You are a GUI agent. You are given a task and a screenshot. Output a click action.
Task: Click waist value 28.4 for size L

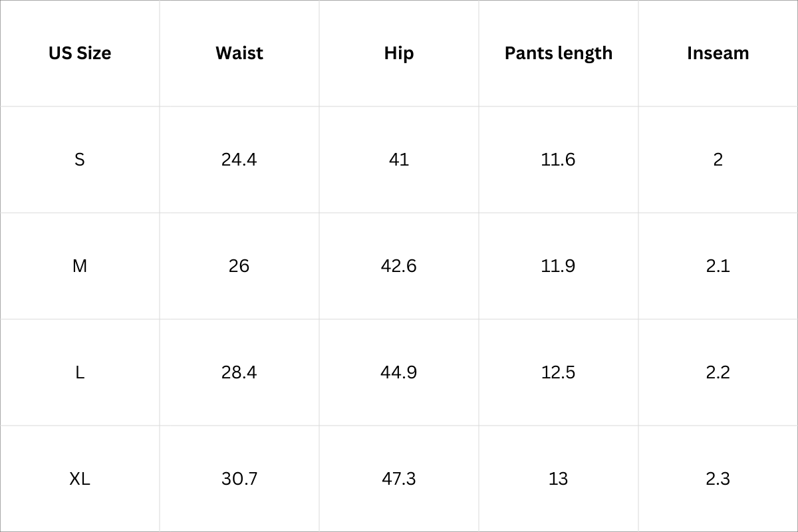[239, 372]
